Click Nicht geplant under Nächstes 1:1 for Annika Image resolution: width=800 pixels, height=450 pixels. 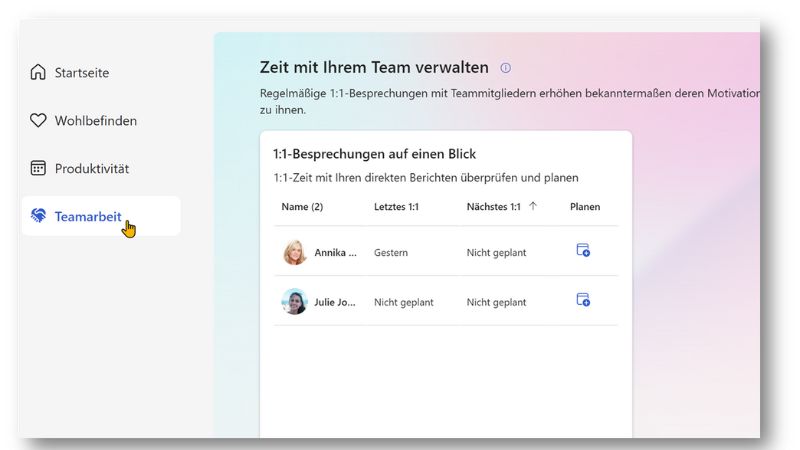tap(496, 253)
